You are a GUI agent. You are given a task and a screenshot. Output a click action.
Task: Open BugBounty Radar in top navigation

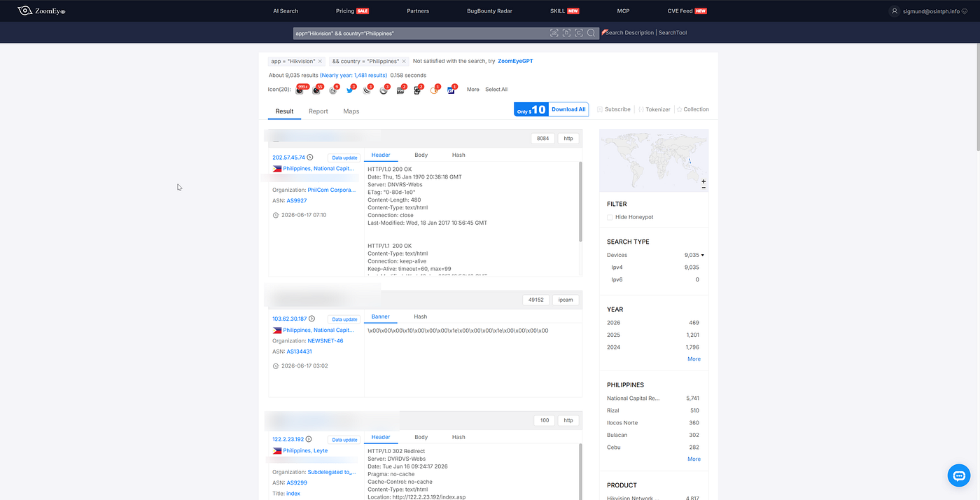point(490,11)
